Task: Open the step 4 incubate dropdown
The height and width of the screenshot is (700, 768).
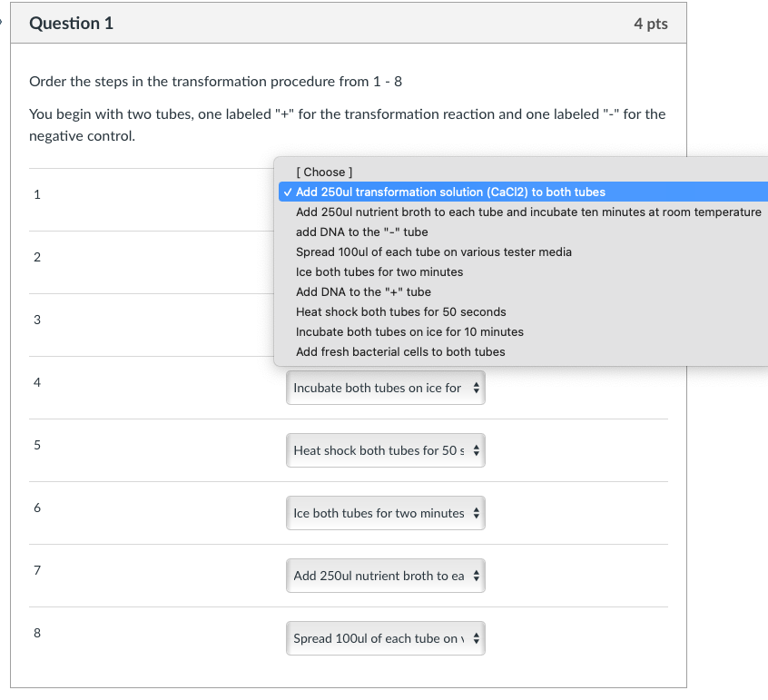Action: (385, 387)
